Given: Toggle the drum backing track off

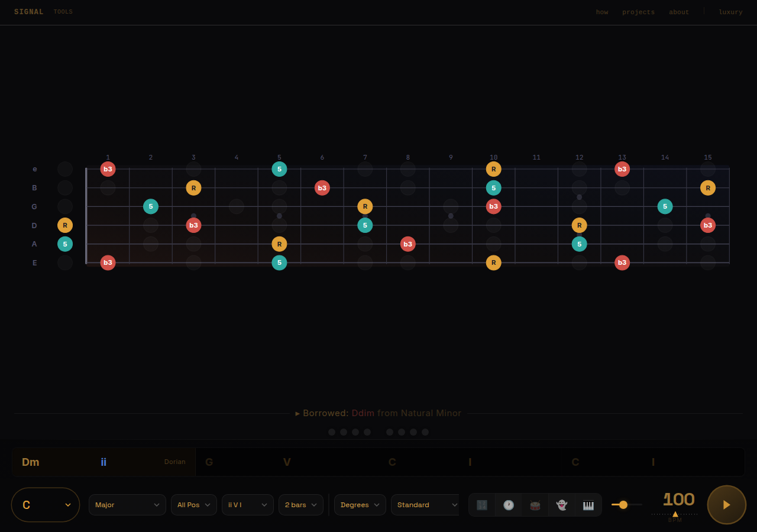Looking at the screenshot, I should coord(535,505).
